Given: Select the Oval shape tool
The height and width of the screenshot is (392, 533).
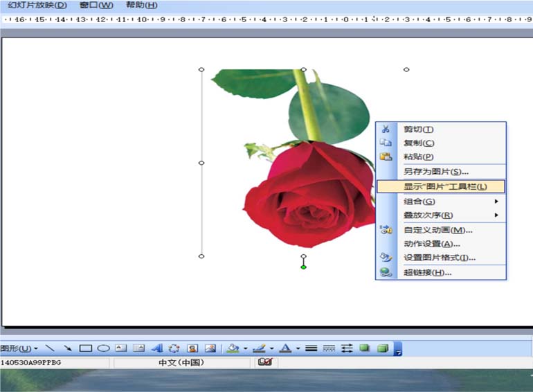Looking at the screenshot, I should (x=103, y=348).
